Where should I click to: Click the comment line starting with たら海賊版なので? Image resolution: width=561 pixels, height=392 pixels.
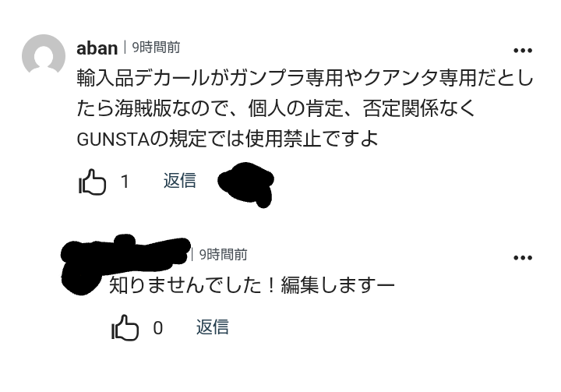click(276, 108)
